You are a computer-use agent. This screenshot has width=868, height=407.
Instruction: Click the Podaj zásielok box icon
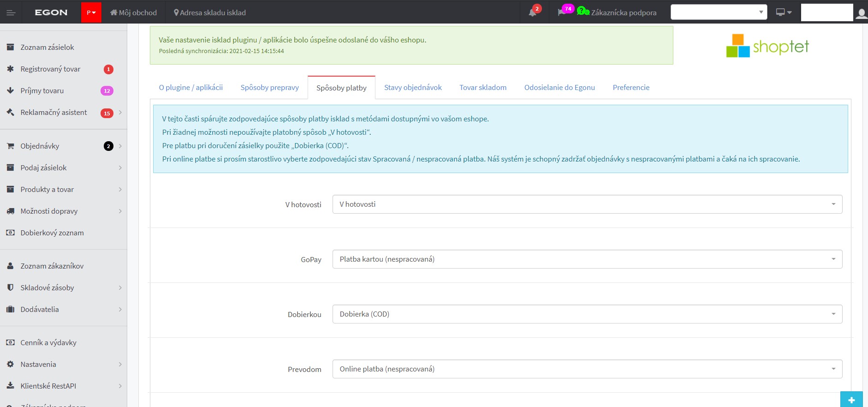point(10,168)
